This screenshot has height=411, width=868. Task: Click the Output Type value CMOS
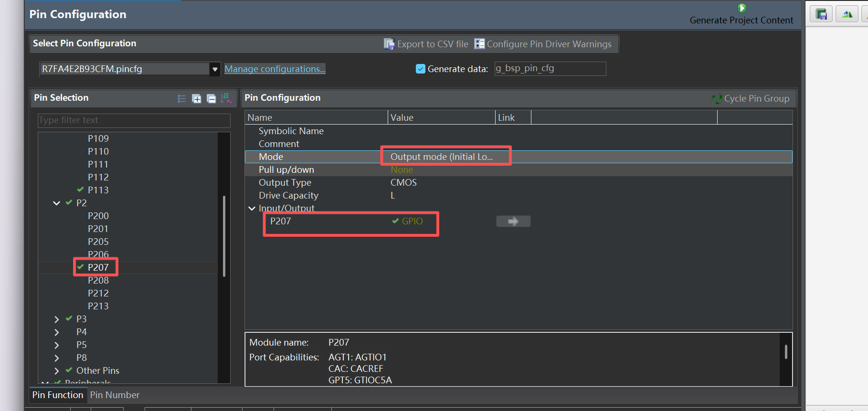click(x=403, y=182)
